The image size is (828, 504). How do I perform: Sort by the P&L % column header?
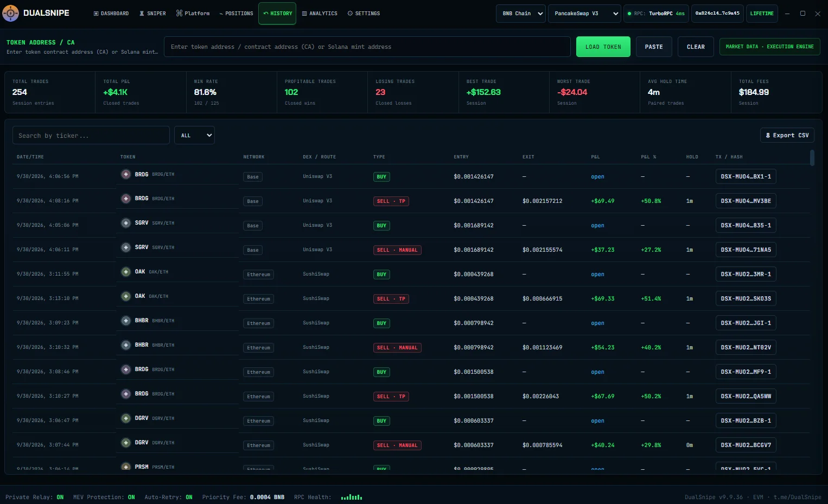click(x=648, y=157)
